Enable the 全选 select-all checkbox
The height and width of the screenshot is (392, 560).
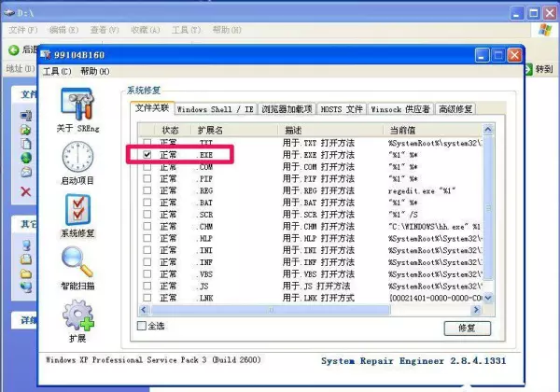142,326
